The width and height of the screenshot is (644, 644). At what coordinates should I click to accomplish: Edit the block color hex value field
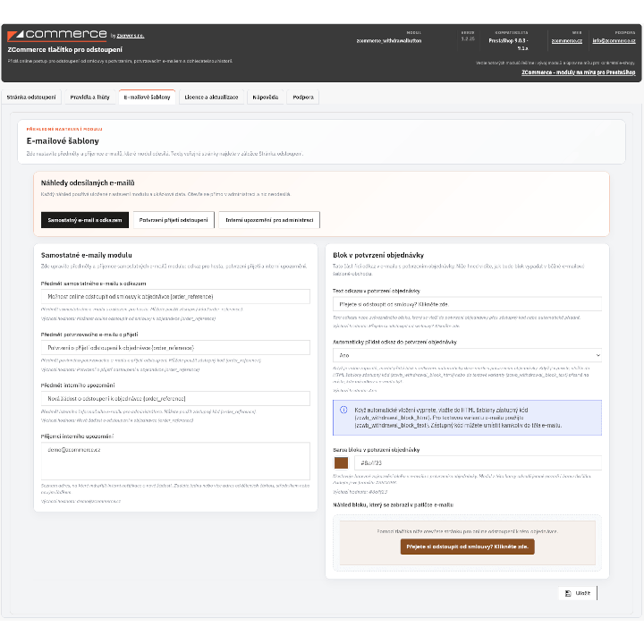[x=478, y=463]
